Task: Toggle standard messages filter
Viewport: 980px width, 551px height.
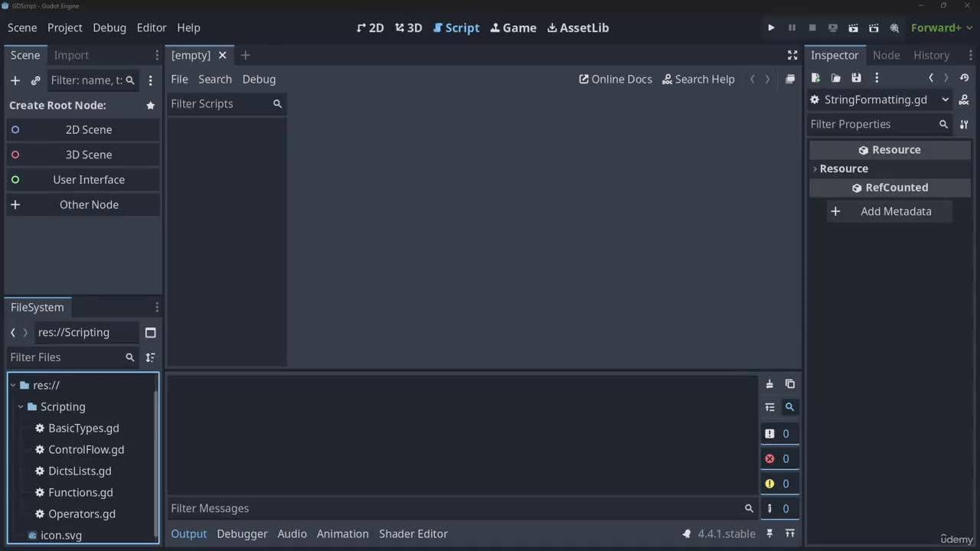Action: point(779,434)
